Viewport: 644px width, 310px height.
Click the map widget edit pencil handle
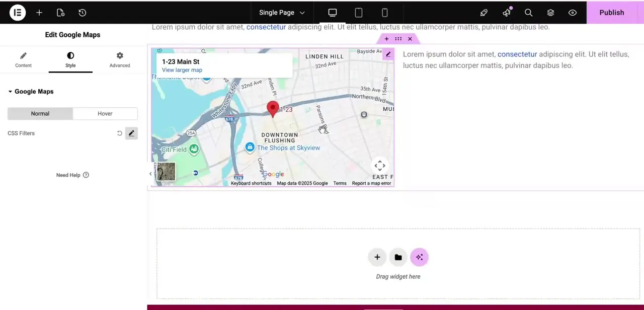pos(388,54)
